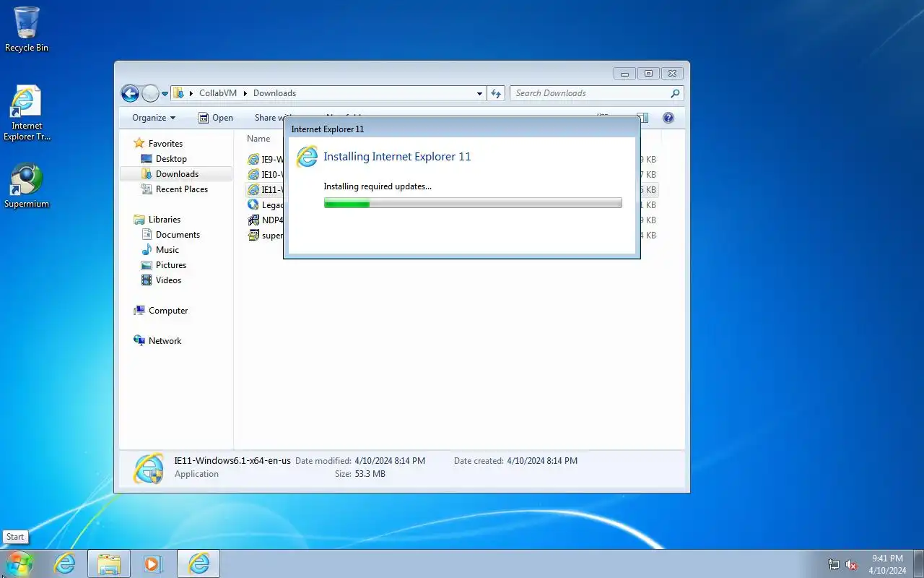Screen dimensions: 924x578
Task: Expand the arrow before CollabVM in the breadcrumb
Action: (x=192, y=93)
